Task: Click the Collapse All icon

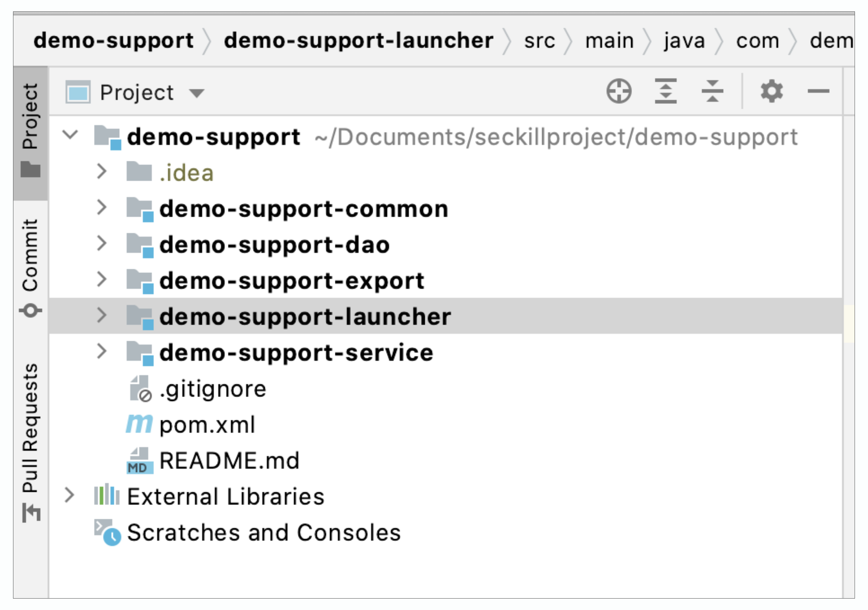Action: 712,91
